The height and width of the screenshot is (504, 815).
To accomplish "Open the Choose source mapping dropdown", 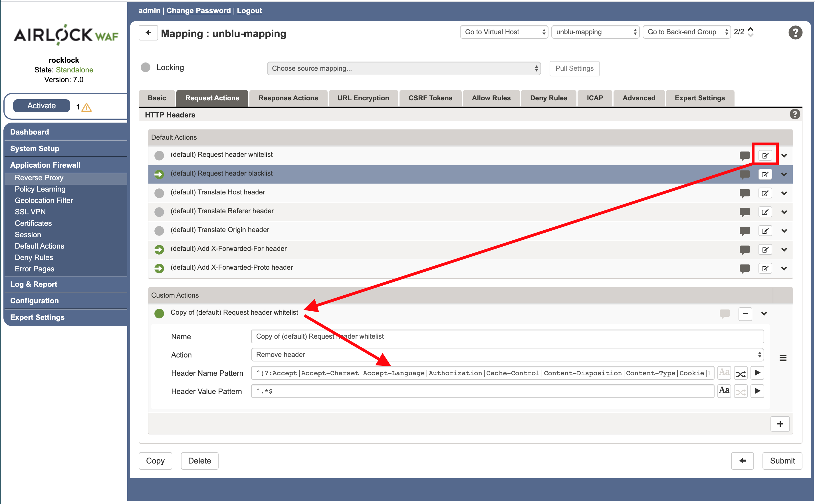I will point(403,68).
